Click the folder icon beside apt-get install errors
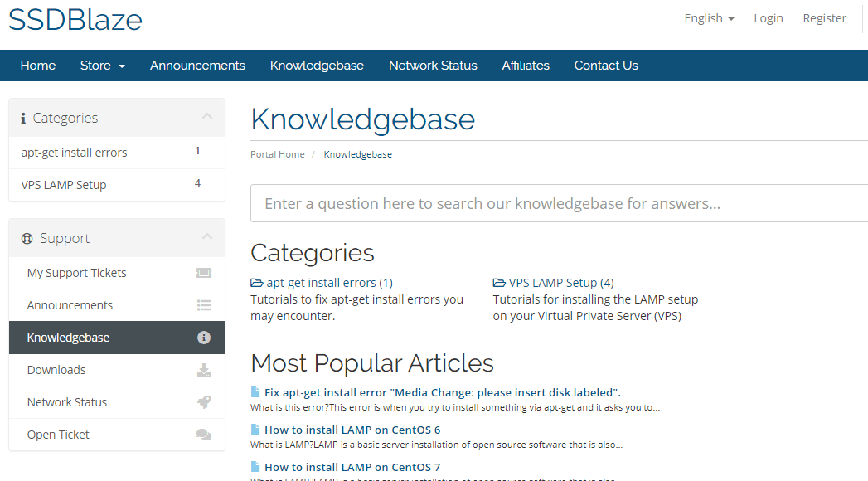 [x=257, y=283]
